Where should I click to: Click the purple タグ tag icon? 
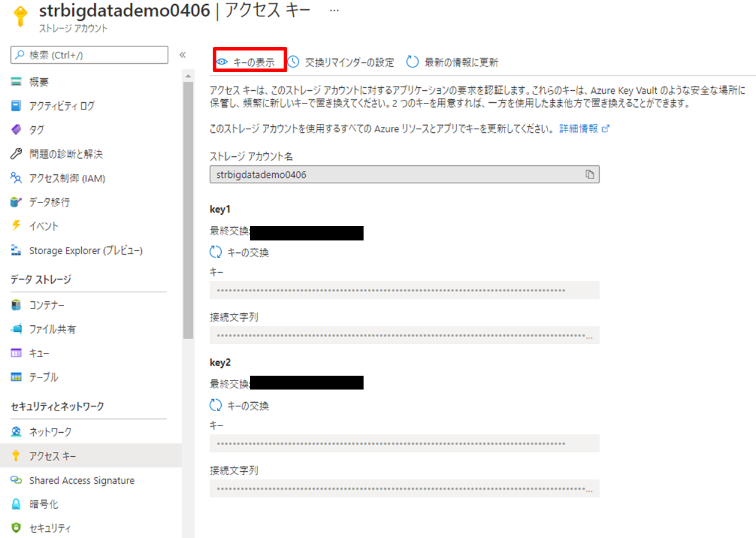click(16, 130)
